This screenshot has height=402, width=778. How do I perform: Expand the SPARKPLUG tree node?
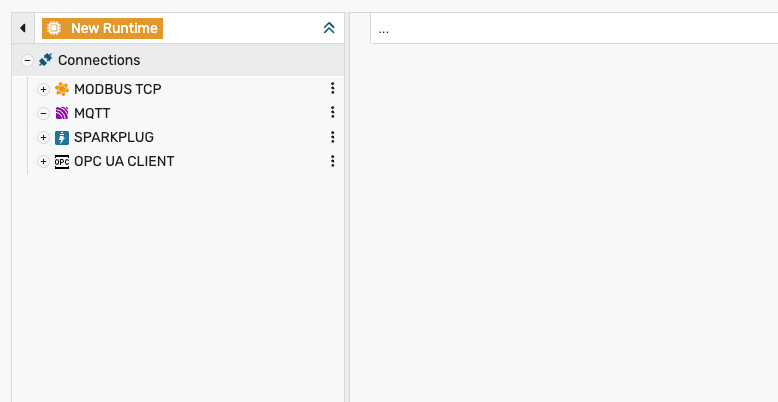[x=43, y=137]
